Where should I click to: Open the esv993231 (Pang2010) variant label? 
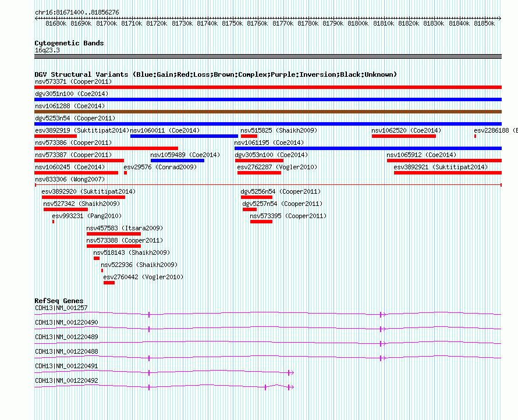click(x=87, y=216)
